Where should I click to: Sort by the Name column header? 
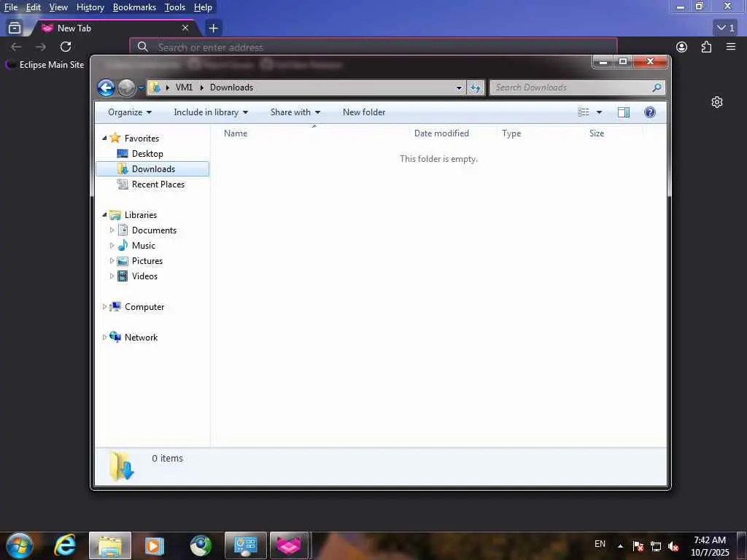click(x=236, y=133)
